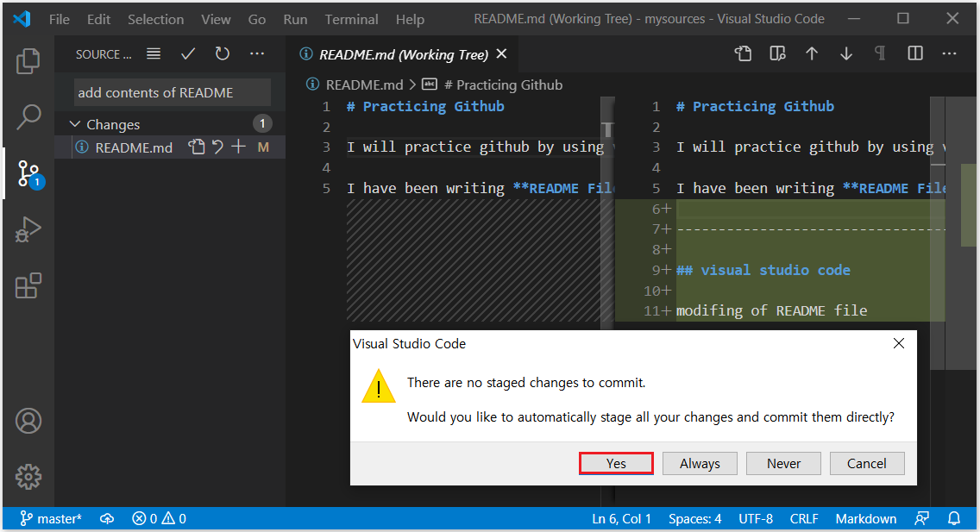The width and height of the screenshot is (980, 532).
Task: Open the View menu
Action: pos(216,19)
